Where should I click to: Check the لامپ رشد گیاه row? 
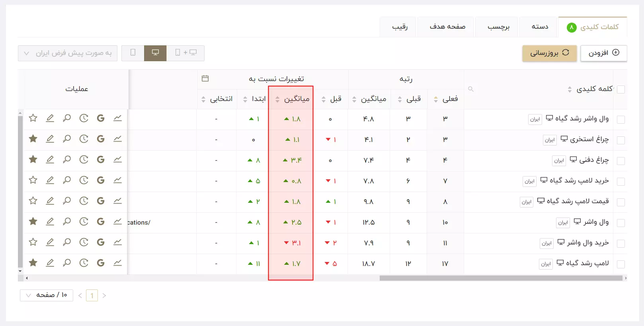[621, 264]
